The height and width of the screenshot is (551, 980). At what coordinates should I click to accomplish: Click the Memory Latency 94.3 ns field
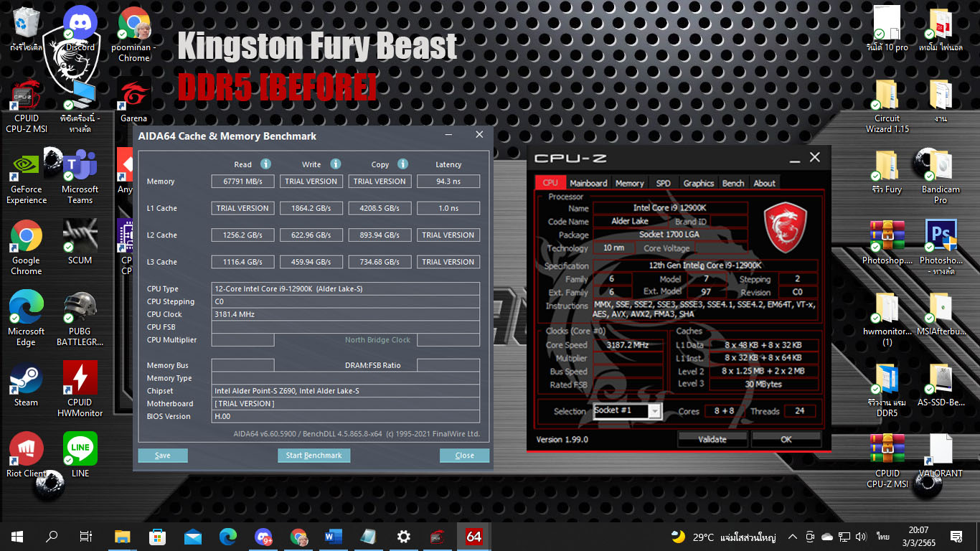tap(448, 182)
